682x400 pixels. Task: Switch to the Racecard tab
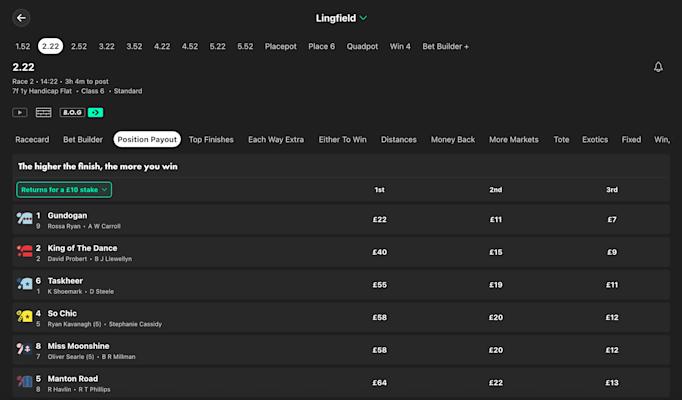[32, 140]
